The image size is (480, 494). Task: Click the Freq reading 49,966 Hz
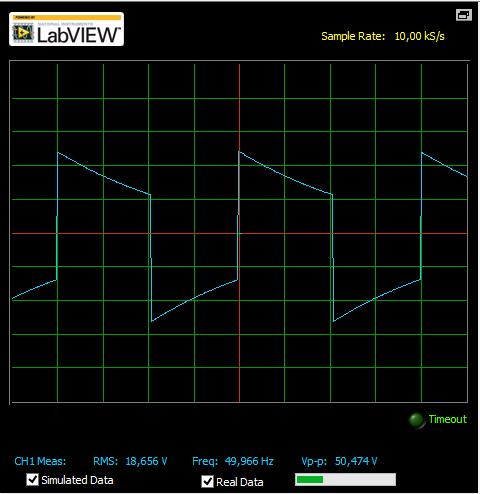coord(249,461)
